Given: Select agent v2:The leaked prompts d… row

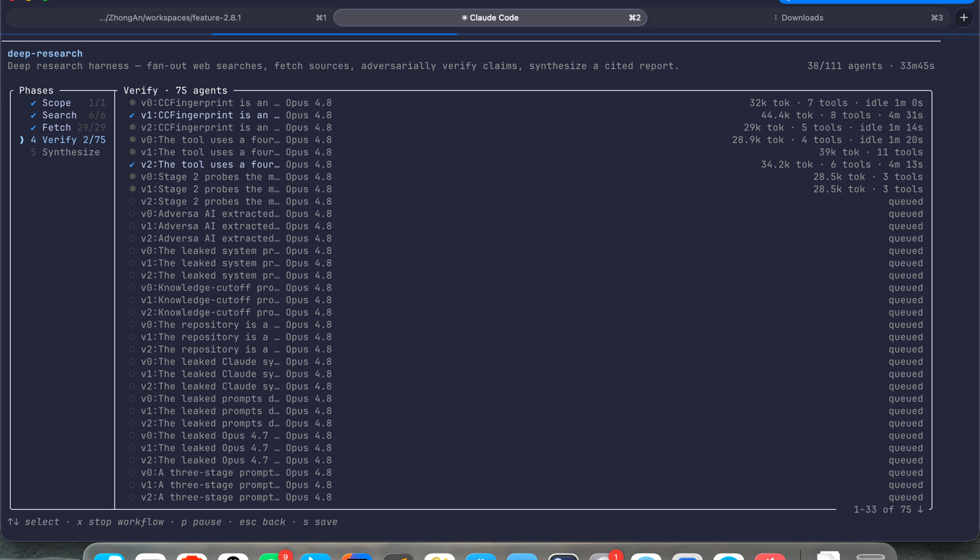Looking at the screenshot, I should (x=526, y=424).
